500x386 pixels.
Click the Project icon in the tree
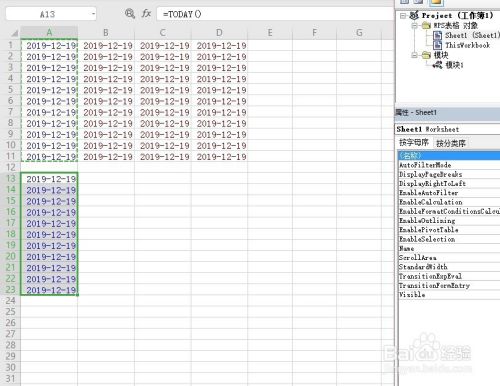[x=414, y=15]
